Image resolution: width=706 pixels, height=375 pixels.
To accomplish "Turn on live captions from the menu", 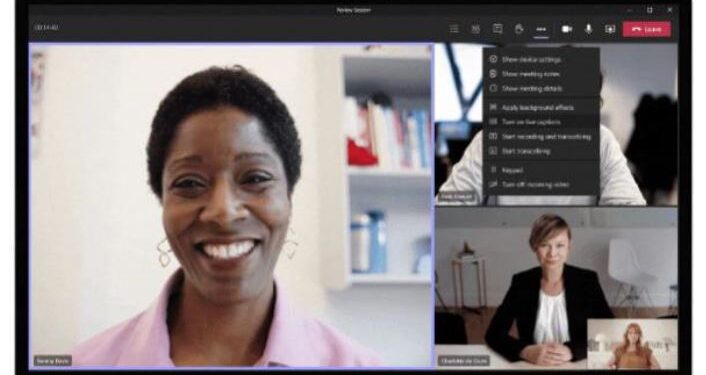I will tap(541, 122).
